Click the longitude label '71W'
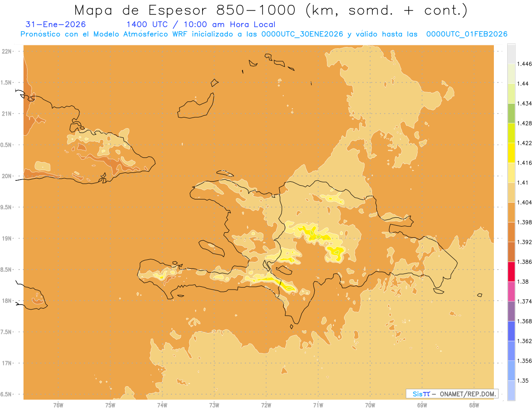Viewport: 532px width, 411px height. coord(318,405)
